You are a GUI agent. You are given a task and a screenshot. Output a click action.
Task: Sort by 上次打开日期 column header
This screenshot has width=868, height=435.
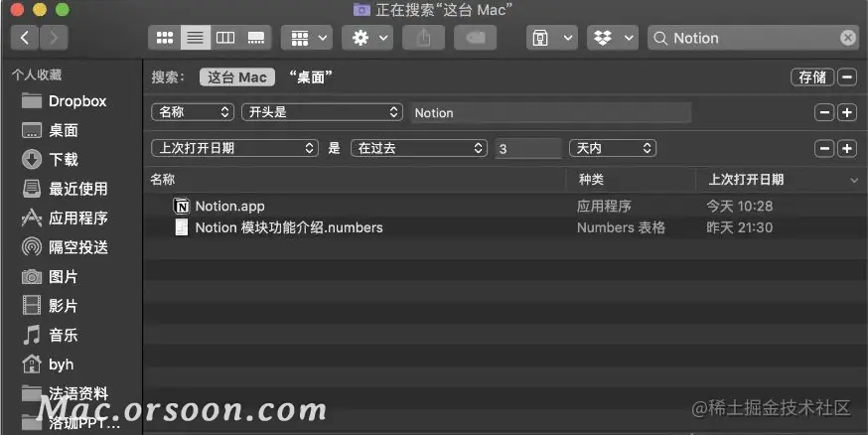tap(746, 180)
